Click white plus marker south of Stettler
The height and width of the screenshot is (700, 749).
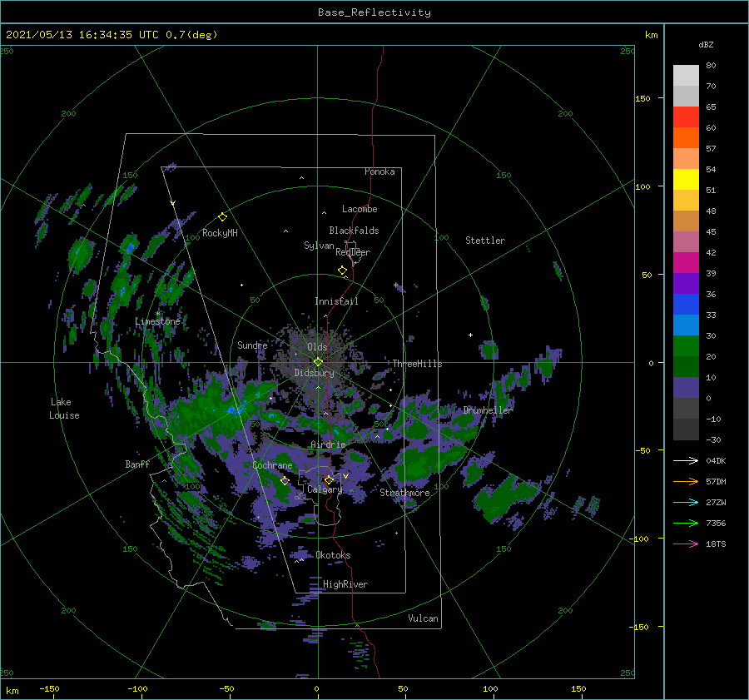click(470, 335)
